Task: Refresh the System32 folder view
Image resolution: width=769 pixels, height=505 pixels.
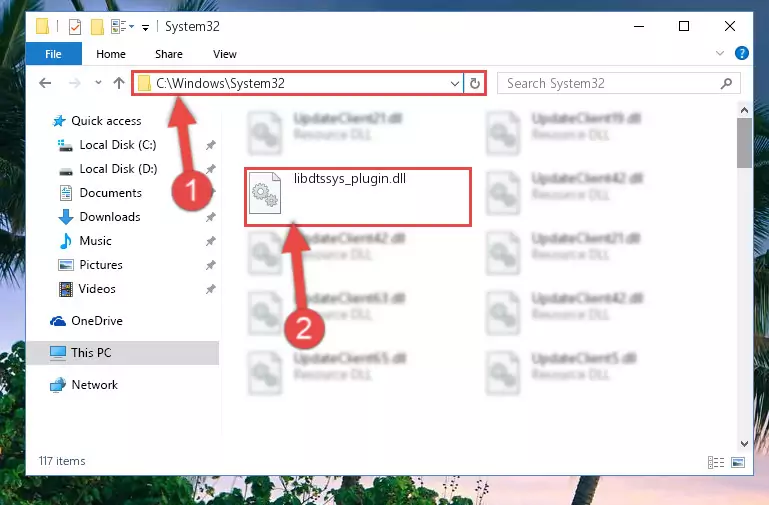Action: click(x=474, y=83)
